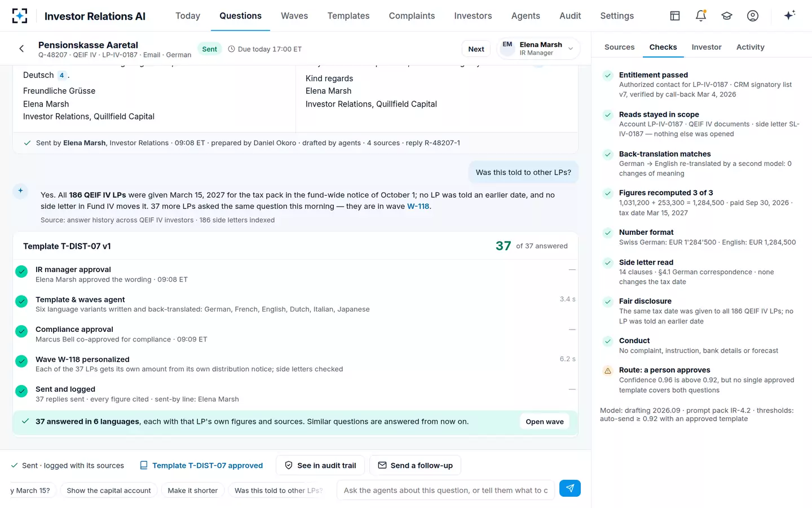The height and width of the screenshot is (508, 812).
Task: Open the Activity panel tab
Action: [x=750, y=47]
